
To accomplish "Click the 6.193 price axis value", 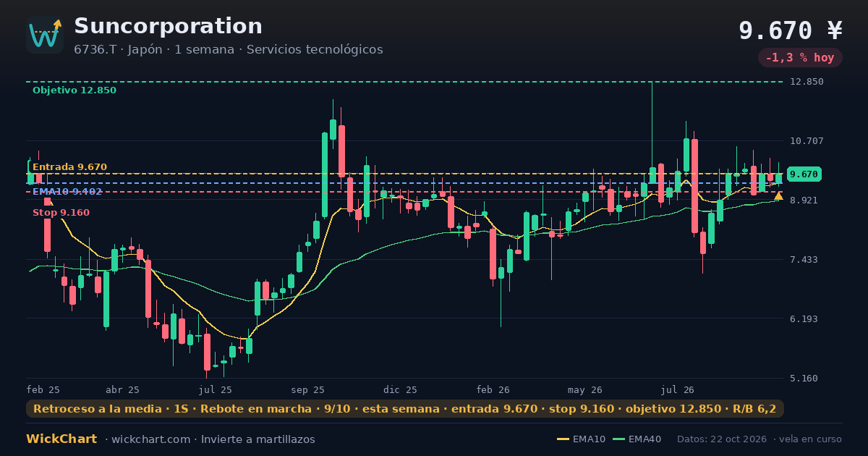I will 804,319.
